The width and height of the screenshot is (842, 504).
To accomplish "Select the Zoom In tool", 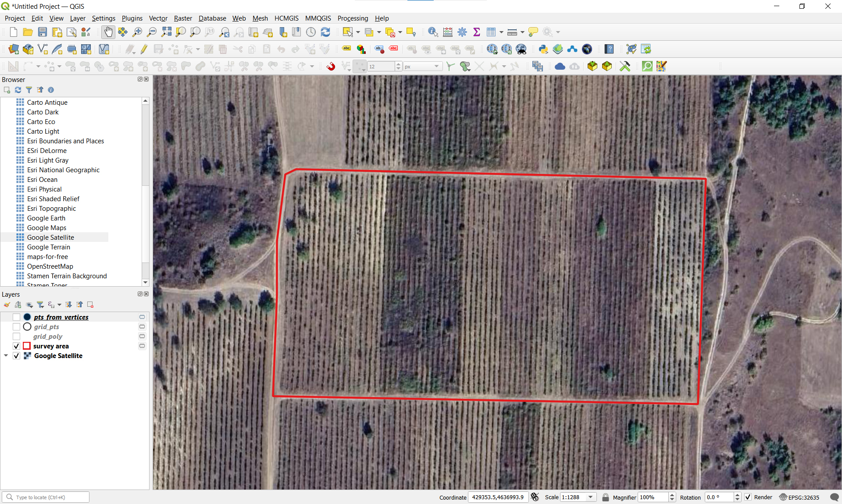I will pyautogui.click(x=137, y=32).
